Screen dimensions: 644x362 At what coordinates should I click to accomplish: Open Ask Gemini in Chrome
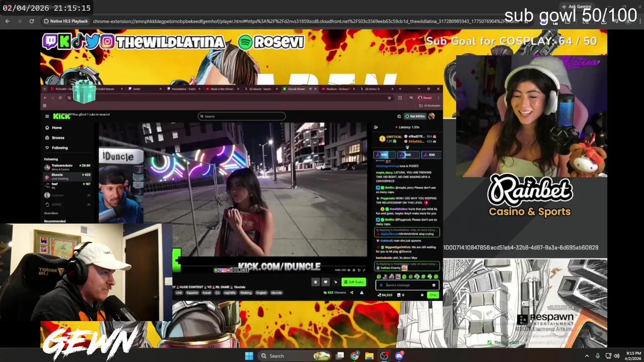point(576,7)
